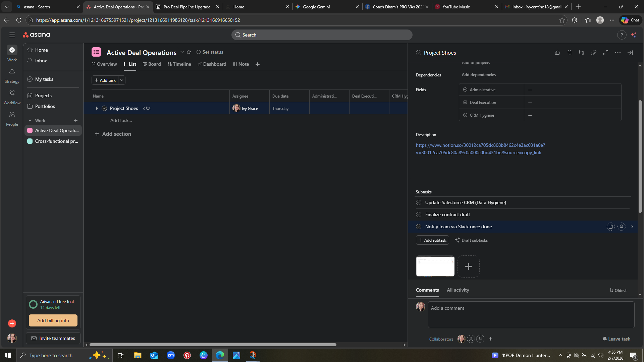
Task: Click the thumbs-up like icon on task
Action: pyautogui.click(x=557, y=53)
